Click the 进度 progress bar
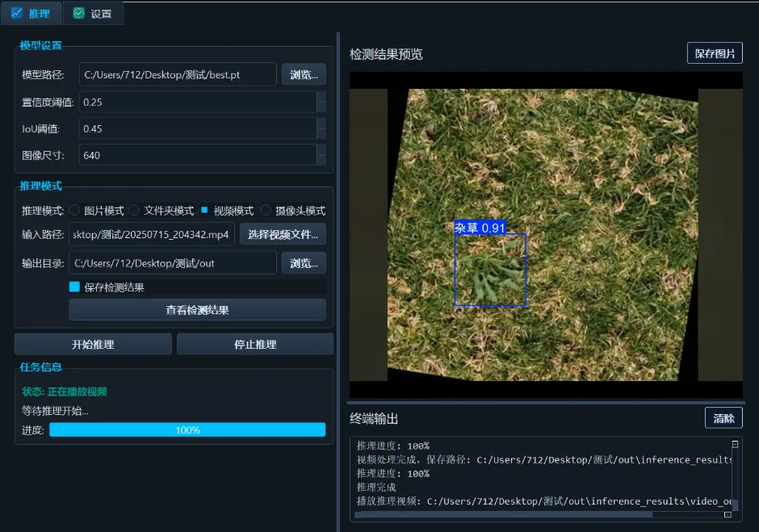This screenshot has width=759, height=532. point(187,429)
